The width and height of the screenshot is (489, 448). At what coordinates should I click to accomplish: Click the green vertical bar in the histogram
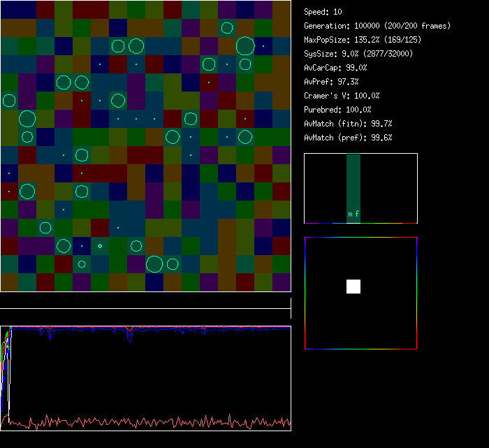click(x=353, y=182)
